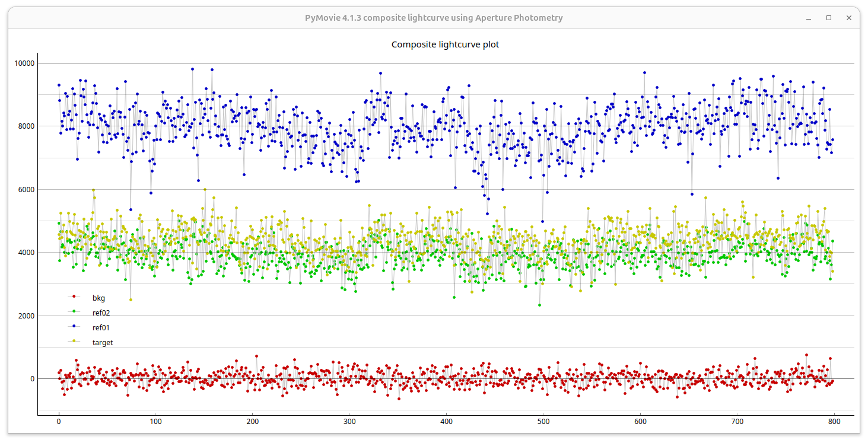The height and width of the screenshot is (443, 868).
Task: Select the 'target' legend label
Action: (103, 343)
